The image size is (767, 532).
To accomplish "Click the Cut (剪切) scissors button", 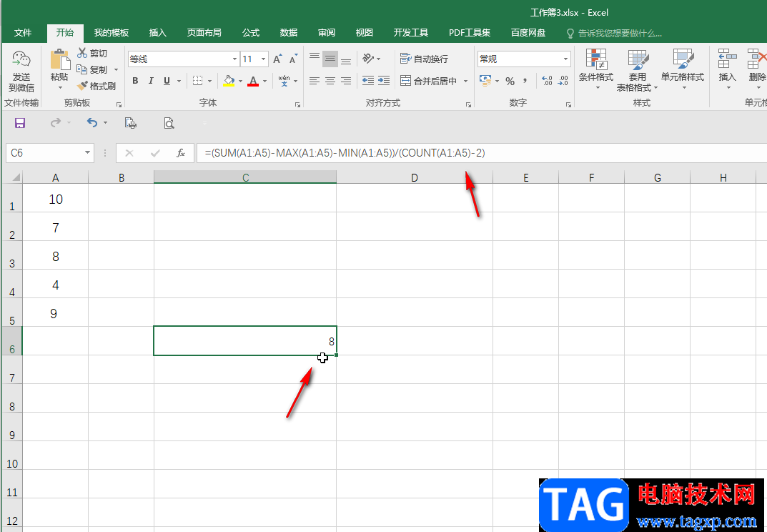I will [x=92, y=53].
